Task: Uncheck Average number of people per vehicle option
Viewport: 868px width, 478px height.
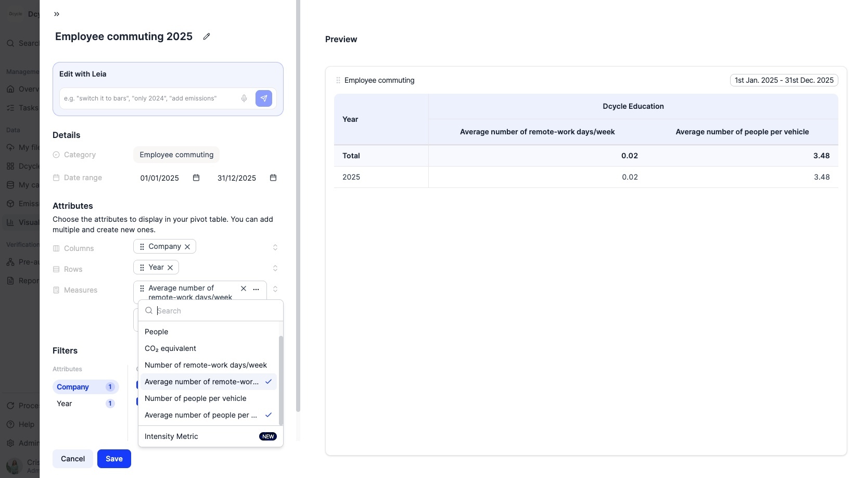Action: (x=209, y=415)
